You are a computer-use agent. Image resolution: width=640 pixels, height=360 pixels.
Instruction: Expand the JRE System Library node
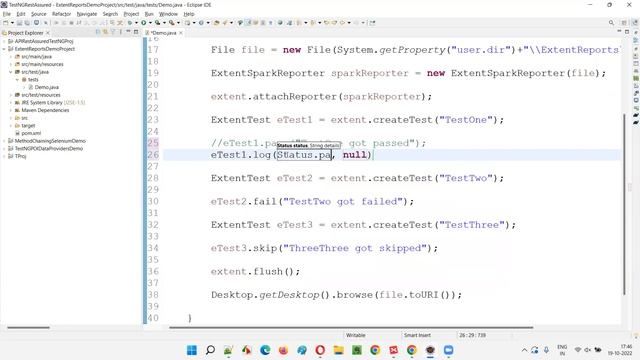(11, 102)
